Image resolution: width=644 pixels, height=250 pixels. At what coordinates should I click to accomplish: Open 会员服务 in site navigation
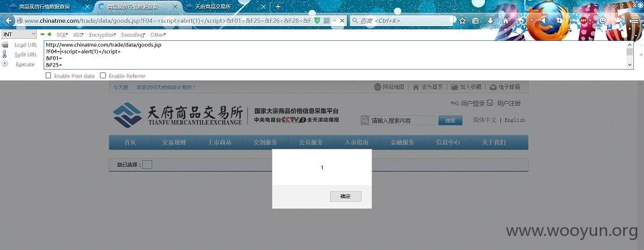(x=311, y=143)
